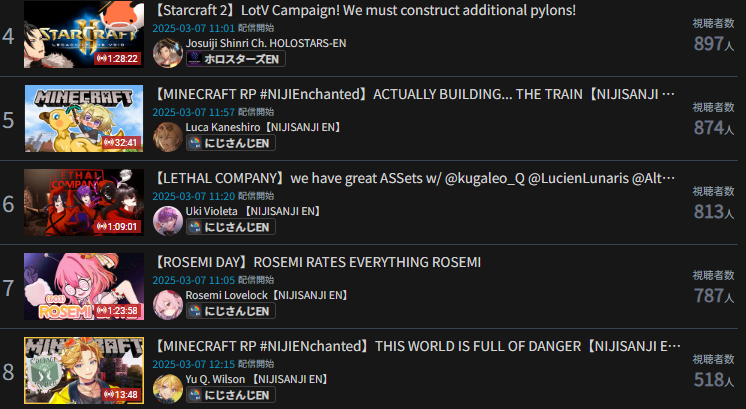Select the ホロスターズEN group badge
The image size is (746, 409).
click(236, 59)
